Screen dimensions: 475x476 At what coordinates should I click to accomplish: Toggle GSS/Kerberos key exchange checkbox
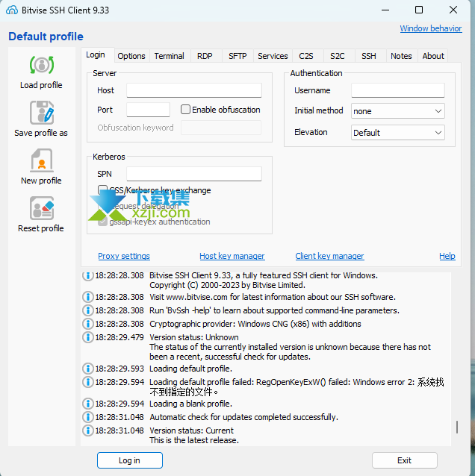coord(102,190)
